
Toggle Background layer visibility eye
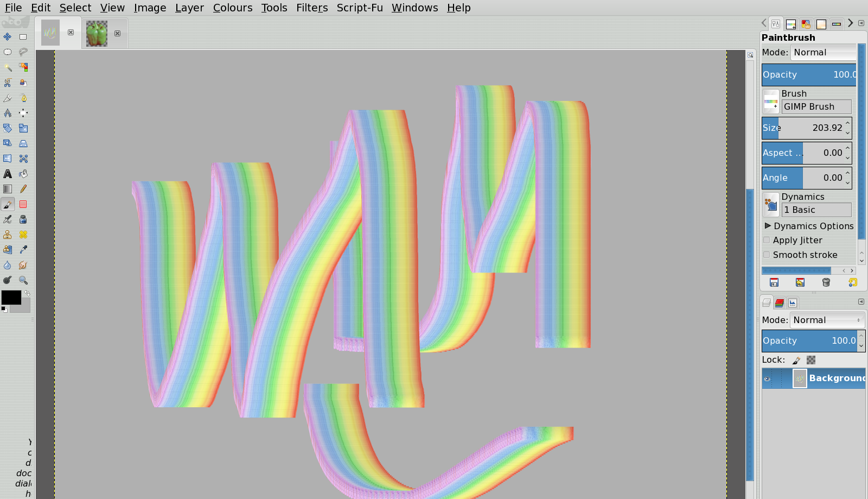pyautogui.click(x=767, y=378)
